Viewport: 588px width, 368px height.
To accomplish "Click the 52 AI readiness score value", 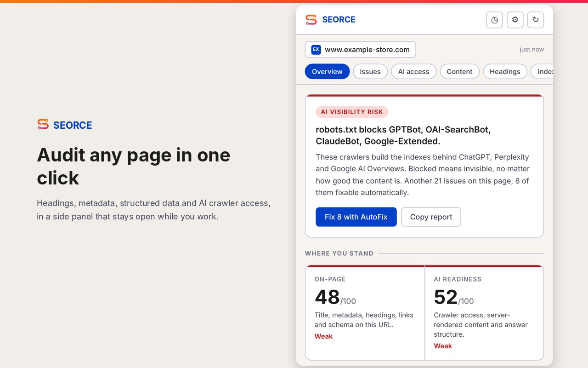I will (x=446, y=297).
